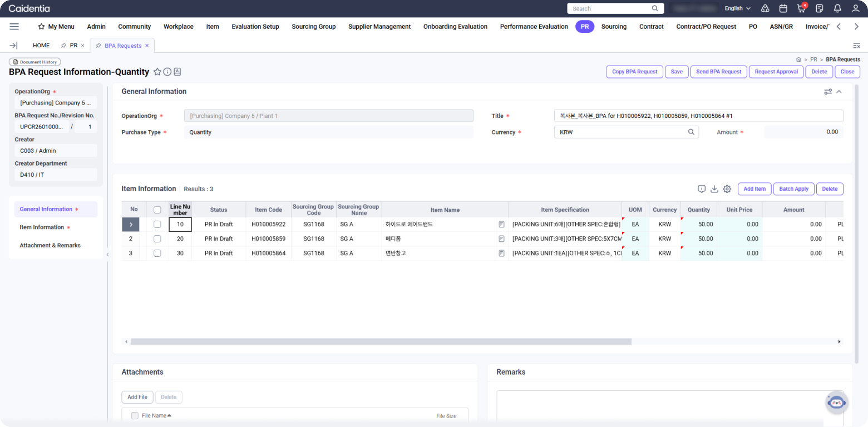The width and height of the screenshot is (868, 427).
Task: Open the English language dropdown
Action: (x=737, y=8)
